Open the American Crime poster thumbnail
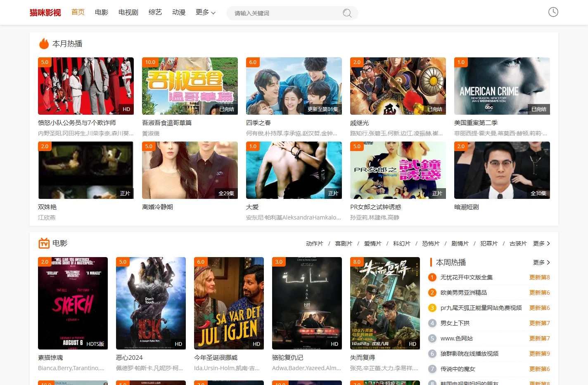Image resolution: width=588 pixels, height=385 pixels. [x=502, y=86]
